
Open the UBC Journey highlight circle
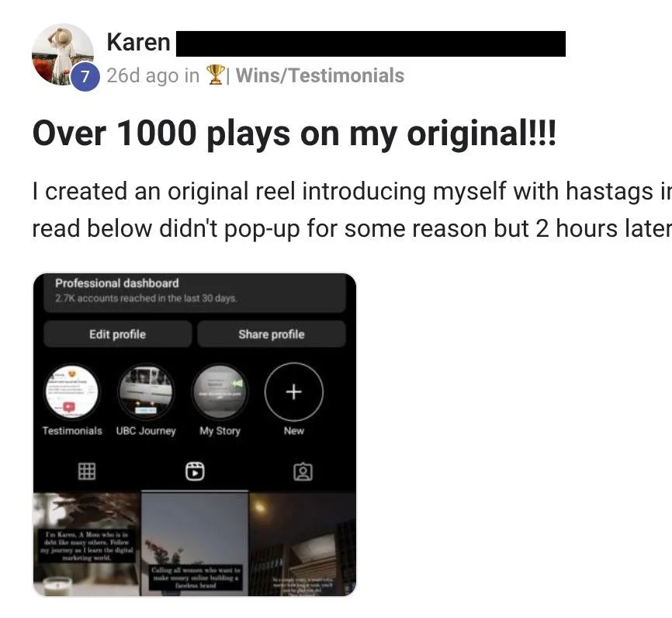(x=146, y=391)
